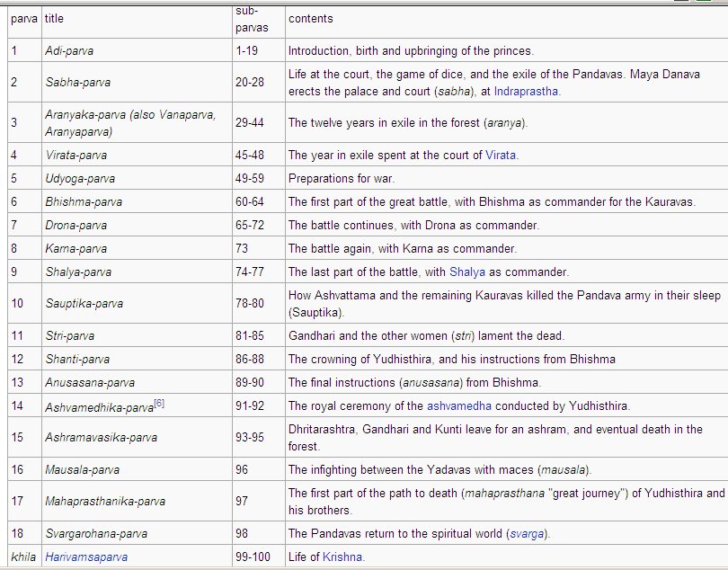The height and width of the screenshot is (570, 728).
Task: Click the Ashvamedhika-parva title text
Action: [x=100, y=407]
